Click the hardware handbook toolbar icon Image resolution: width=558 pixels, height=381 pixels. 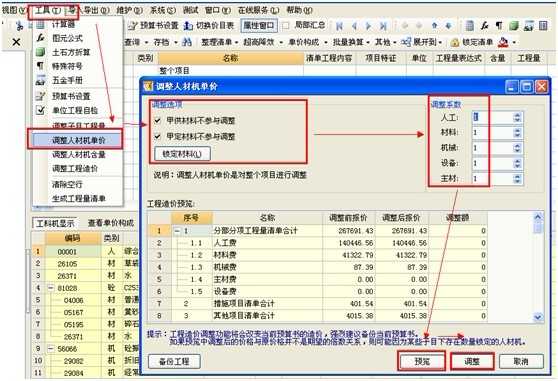528,26
